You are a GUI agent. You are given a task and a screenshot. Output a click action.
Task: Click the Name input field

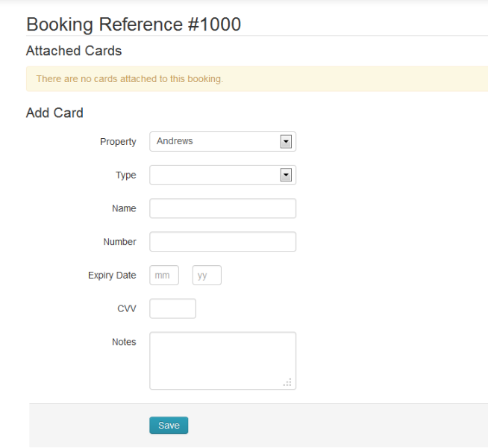click(222, 208)
